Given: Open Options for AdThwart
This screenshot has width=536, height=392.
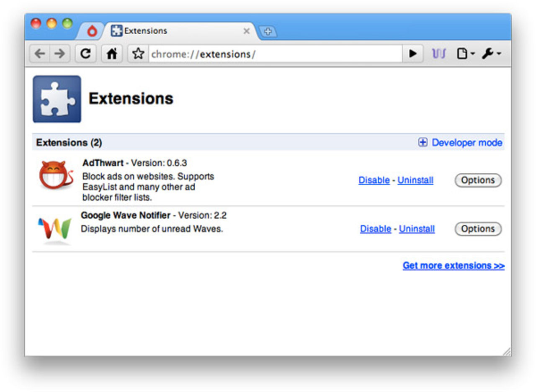Looking at the screenshot, I should coord(478,180).
